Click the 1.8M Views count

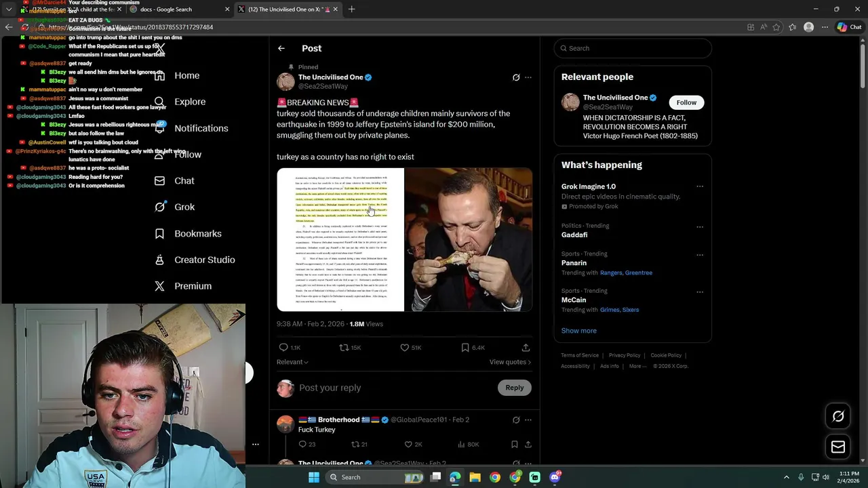pyautogui.click(x=366, y=324)
